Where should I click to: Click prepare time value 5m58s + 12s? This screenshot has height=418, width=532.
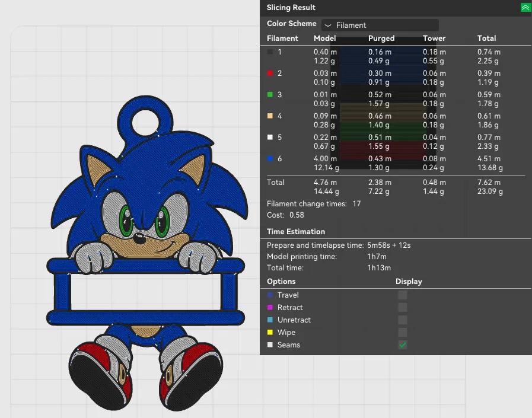pos(389,245)
